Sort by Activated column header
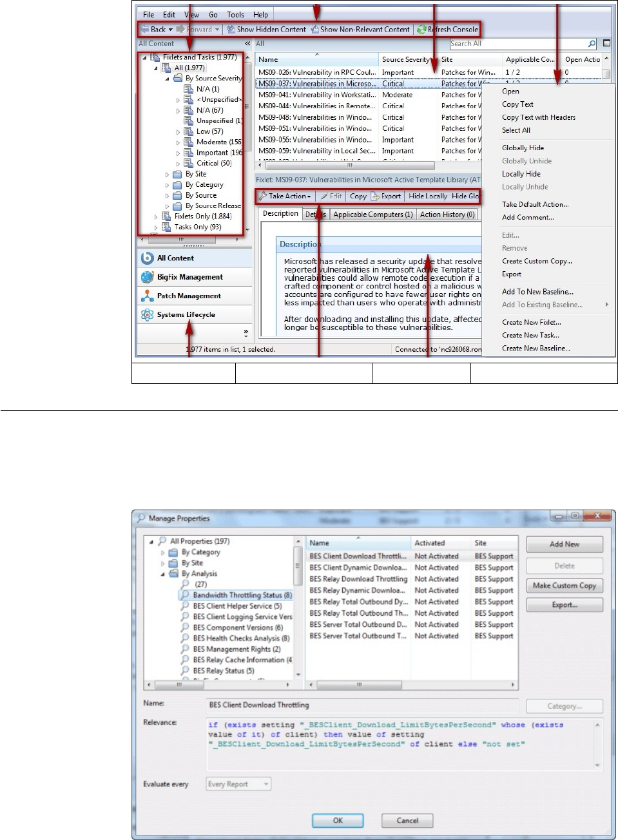618x840 pixels. tap(441, 543)
